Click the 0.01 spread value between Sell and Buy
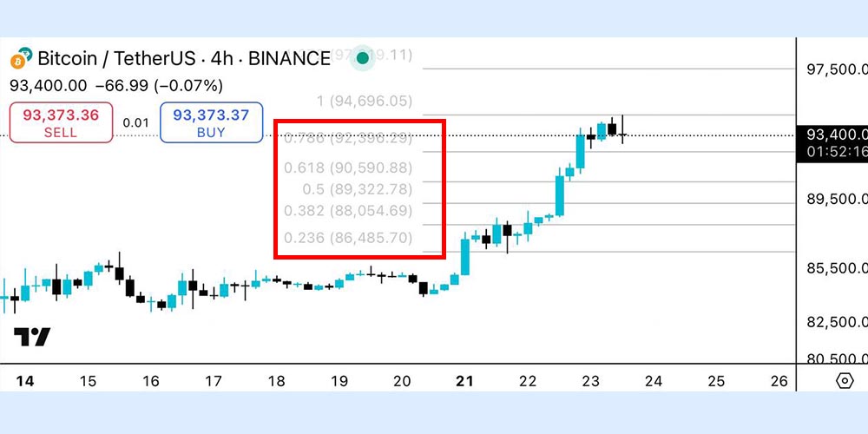Screen dimensions: 868x434 135,122
